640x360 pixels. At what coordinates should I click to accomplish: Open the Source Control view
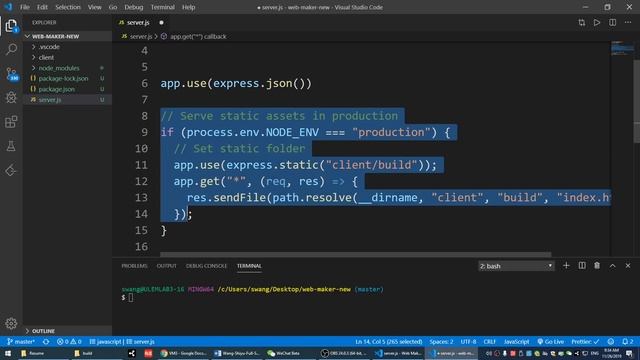11,74
